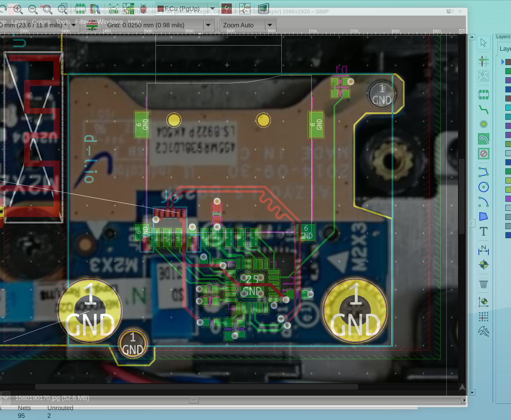Click the Zoom Auto dropdown arrow
The height and width of the screenshot is (420, 511).
coord(270,25)
